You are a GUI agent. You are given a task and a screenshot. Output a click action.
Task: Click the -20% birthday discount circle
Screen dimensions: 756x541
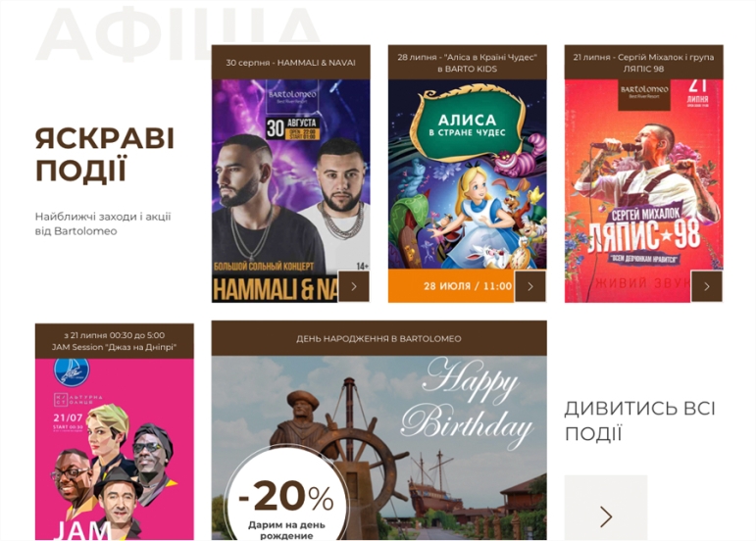[286, 496]
